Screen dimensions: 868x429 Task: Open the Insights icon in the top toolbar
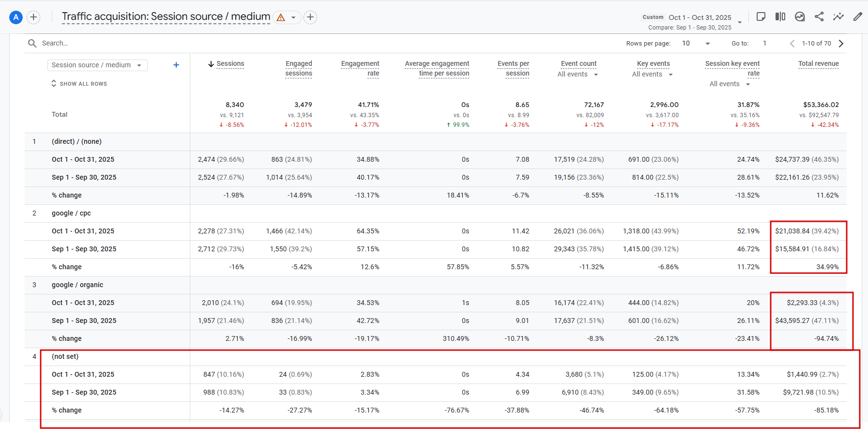tap(800, 17)
